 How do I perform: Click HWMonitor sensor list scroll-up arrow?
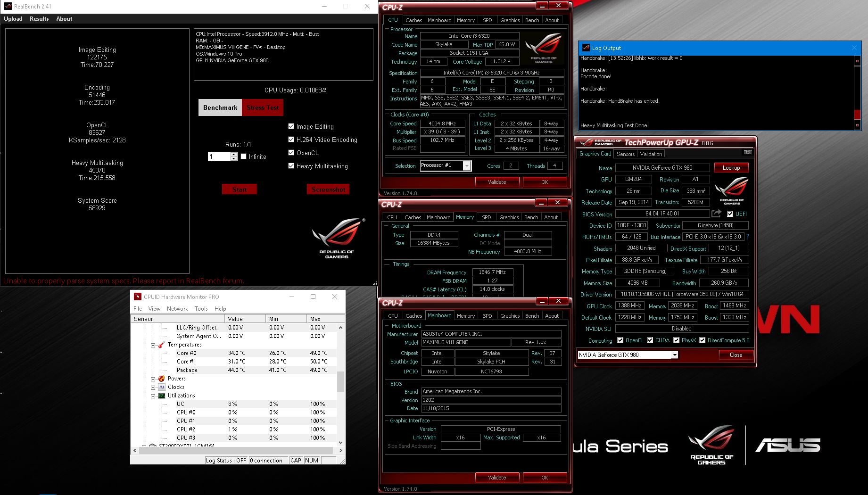340,327
